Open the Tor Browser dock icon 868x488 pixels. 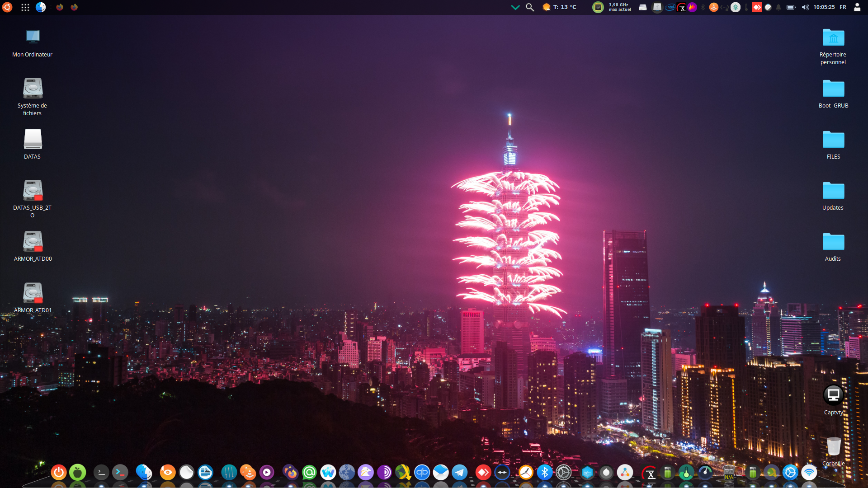click(384, 473)
